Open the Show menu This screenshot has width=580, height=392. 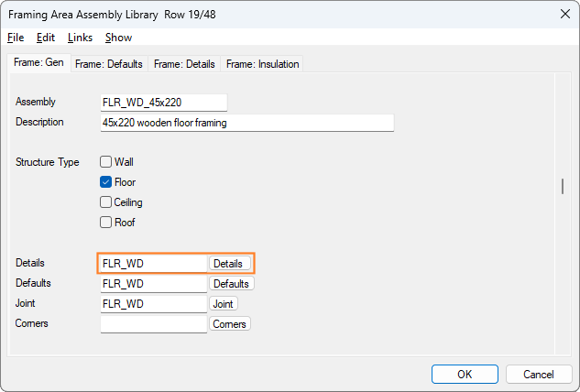pos(118,38)
